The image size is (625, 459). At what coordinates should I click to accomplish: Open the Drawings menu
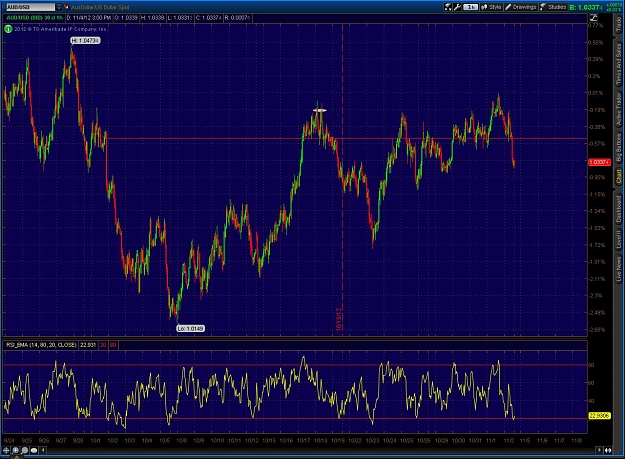[521, 7]
